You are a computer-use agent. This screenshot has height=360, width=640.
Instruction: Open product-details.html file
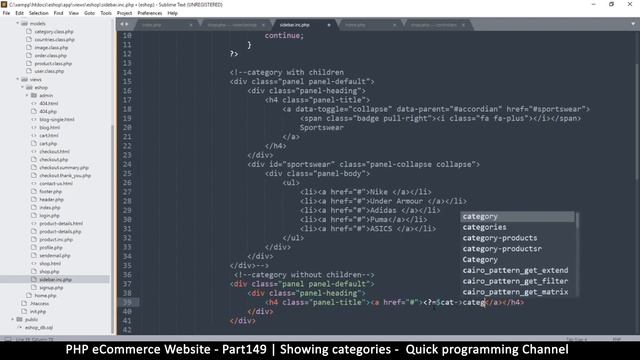pyautogui.click(x=61, y=223)
